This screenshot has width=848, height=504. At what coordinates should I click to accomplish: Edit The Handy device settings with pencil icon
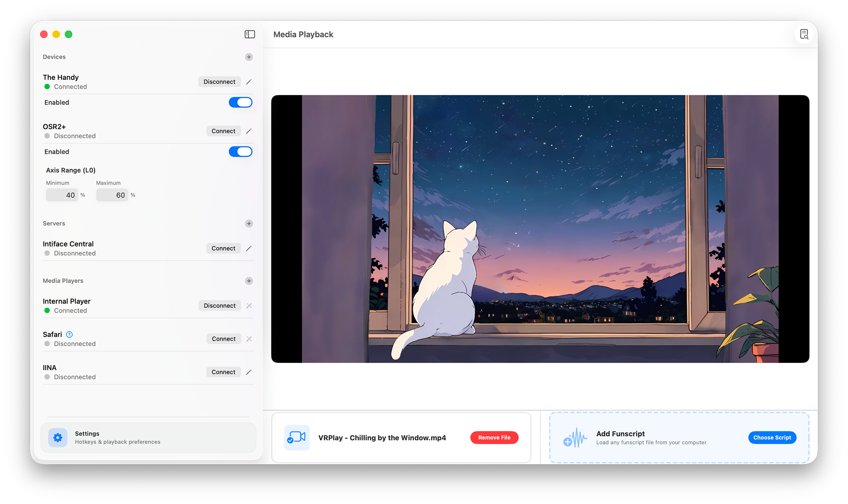click(249, 82)
